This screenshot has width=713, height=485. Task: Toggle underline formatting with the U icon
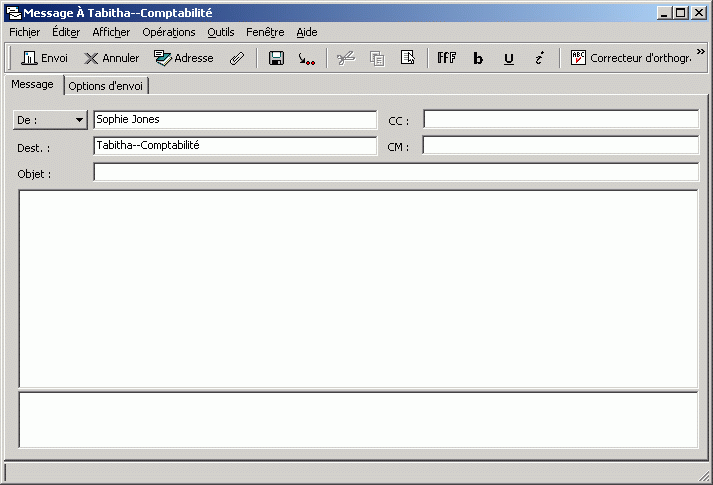[509, 58]
